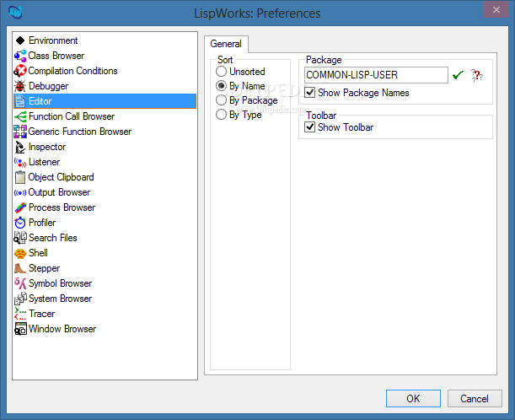The width and height of the screenshot is (515, 420).
Task: Click the Function Call Browser icon
Action: coord(20,116)
